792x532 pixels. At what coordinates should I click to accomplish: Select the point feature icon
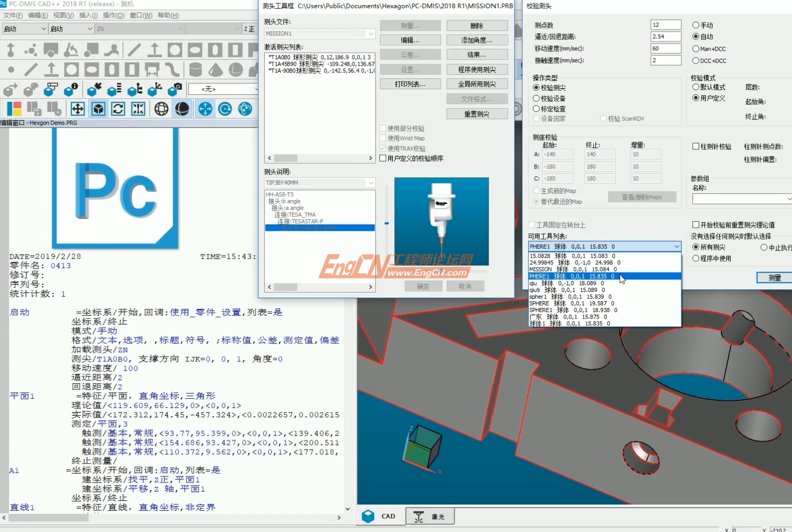point(11,70)
